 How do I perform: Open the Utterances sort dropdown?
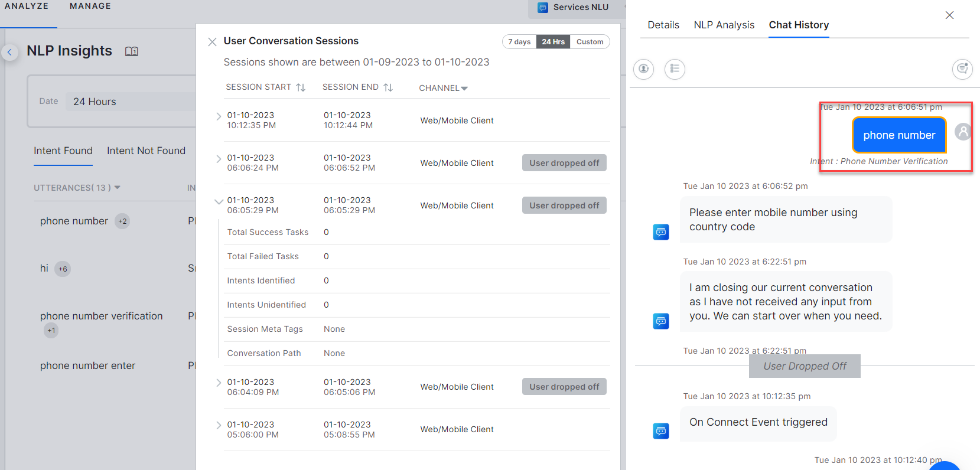pyautogui.click(x=117, y=188)
